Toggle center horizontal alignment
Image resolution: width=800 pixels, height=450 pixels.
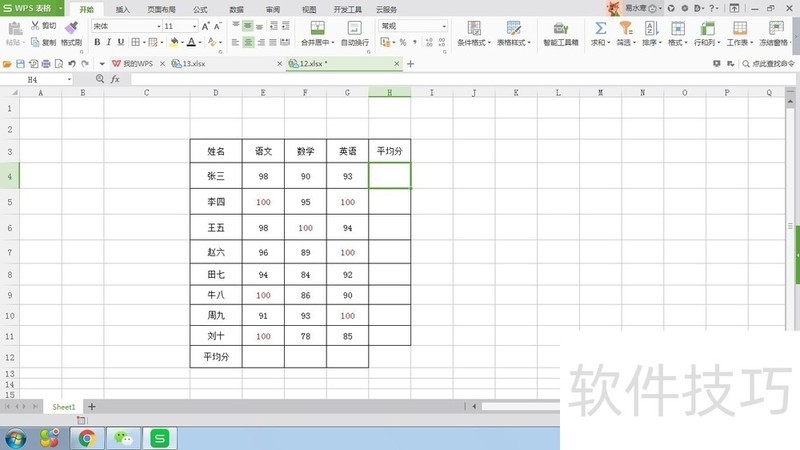(x=248, y=42)
